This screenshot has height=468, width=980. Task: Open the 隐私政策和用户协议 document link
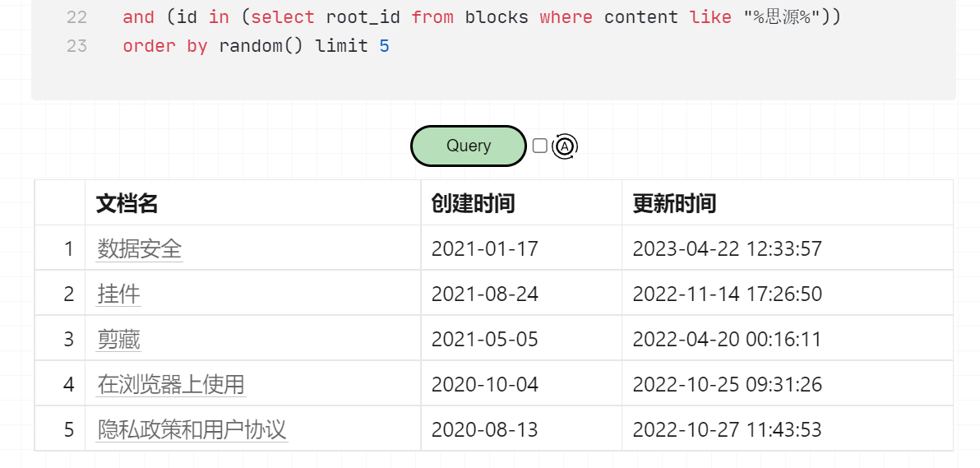pos(192,429)
